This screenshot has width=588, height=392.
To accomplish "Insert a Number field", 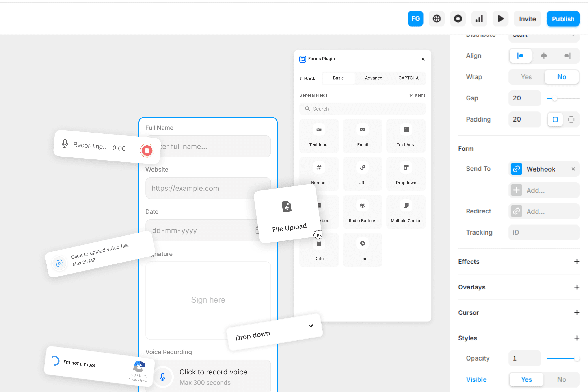I will [x=319, y=174].
